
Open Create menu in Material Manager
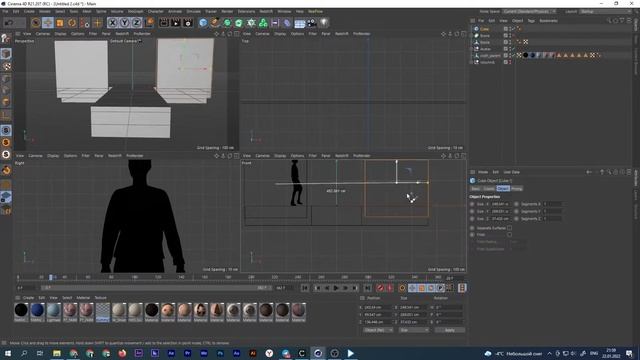[x=28, y=298]
